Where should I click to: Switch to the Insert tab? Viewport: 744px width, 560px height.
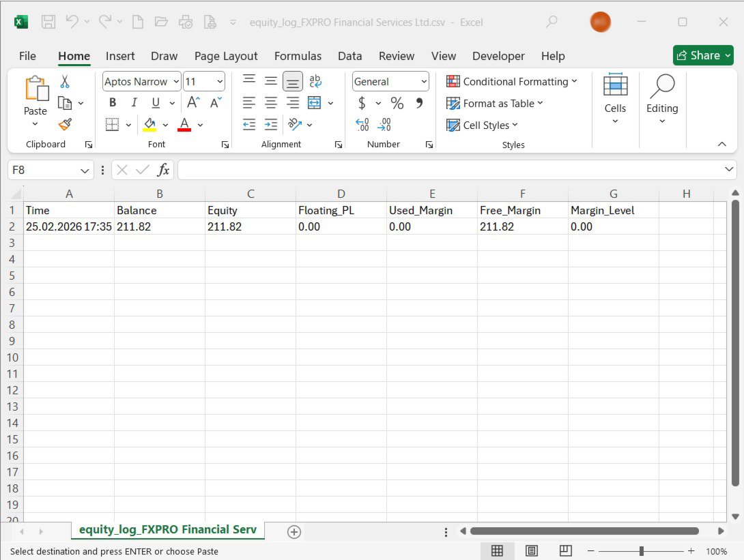click(x=120, y=56)
